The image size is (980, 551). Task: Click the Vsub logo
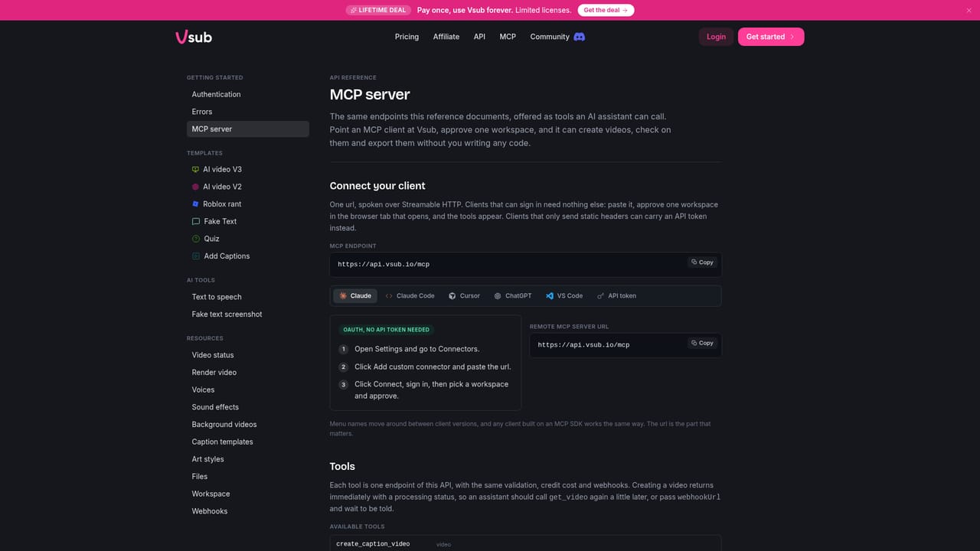point(194,37)
